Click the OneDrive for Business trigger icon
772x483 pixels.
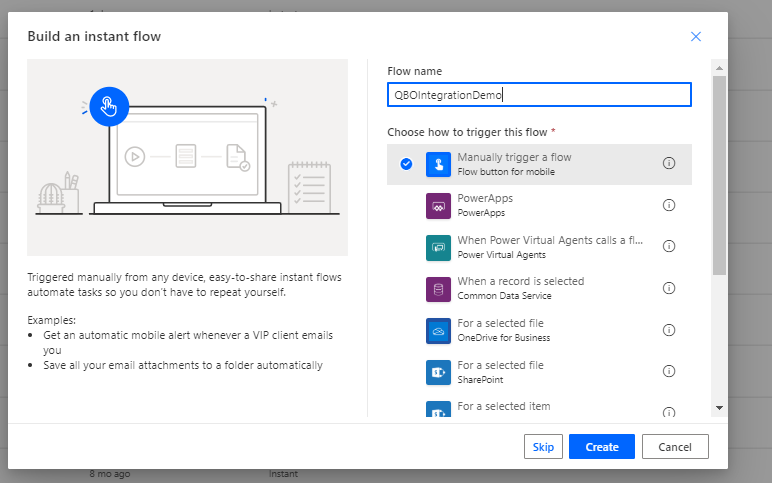(x=438, y=331)
